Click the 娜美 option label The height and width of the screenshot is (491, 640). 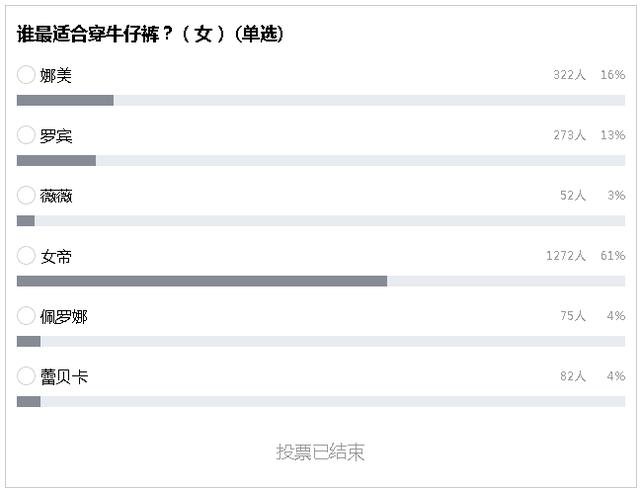[x=56, y=75]
